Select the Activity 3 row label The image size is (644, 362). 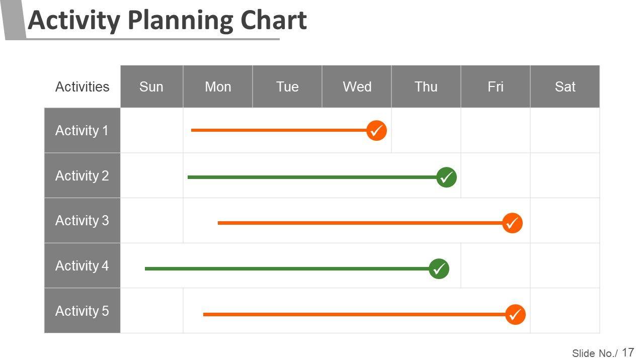[x=82, y=221]
